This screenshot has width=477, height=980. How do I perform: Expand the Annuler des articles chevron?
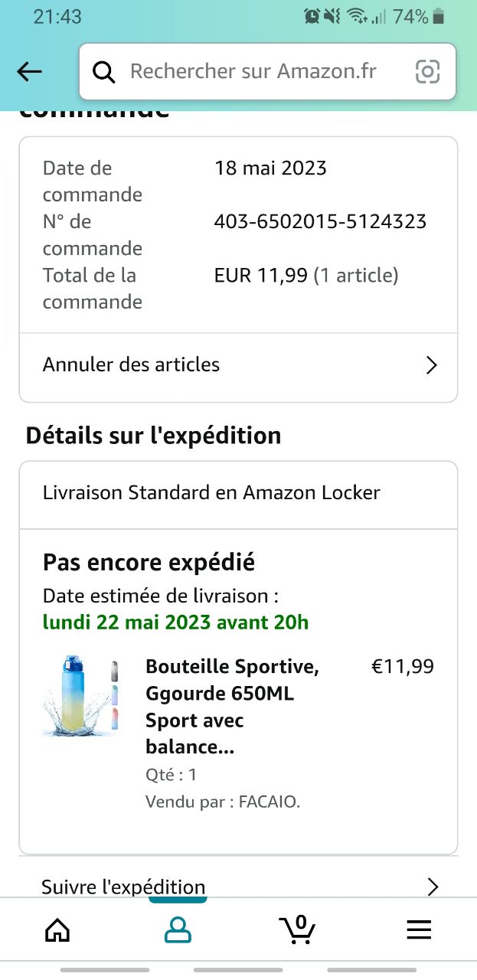431,365
